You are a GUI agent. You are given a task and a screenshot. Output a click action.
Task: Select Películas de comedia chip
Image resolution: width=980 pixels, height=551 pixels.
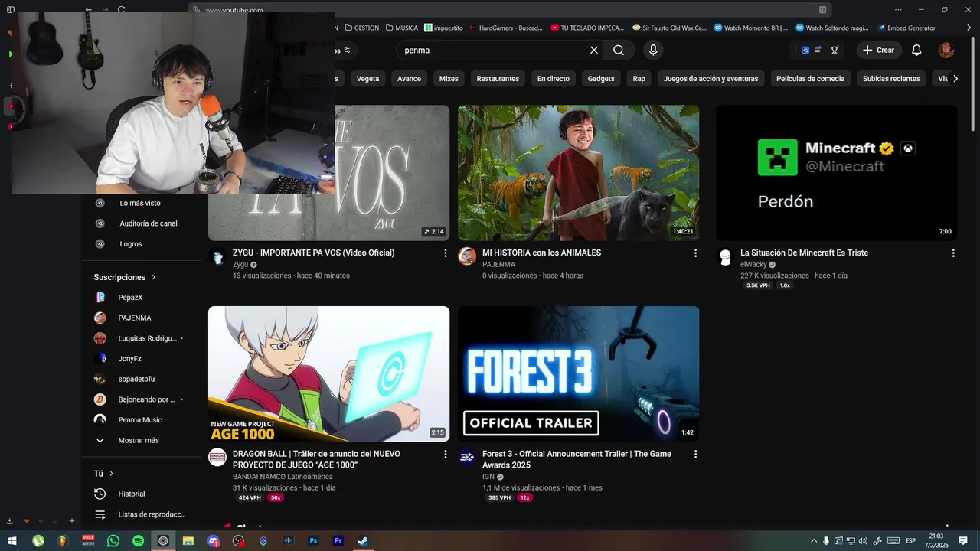pos(810,78)
